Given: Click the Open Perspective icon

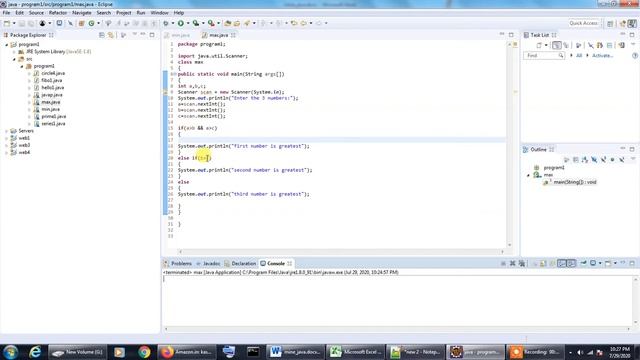Looking at the screenshot, I should pyautogui.click(x=610, y=23).
